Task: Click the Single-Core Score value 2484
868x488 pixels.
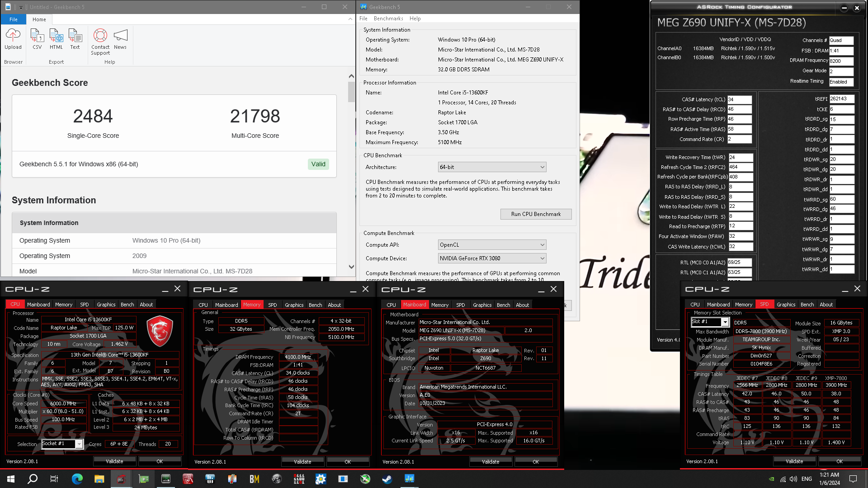Action: pyautogui.click(x=93, y=116)
